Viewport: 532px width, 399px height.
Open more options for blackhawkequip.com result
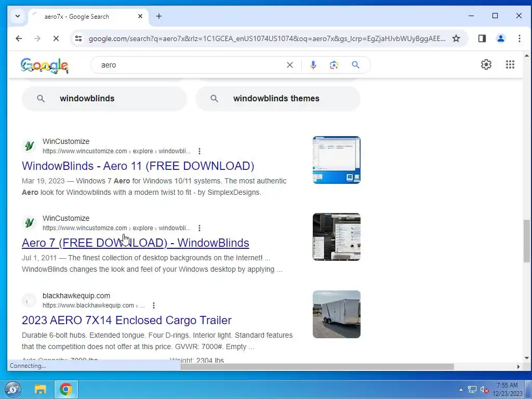pos(154,305)
